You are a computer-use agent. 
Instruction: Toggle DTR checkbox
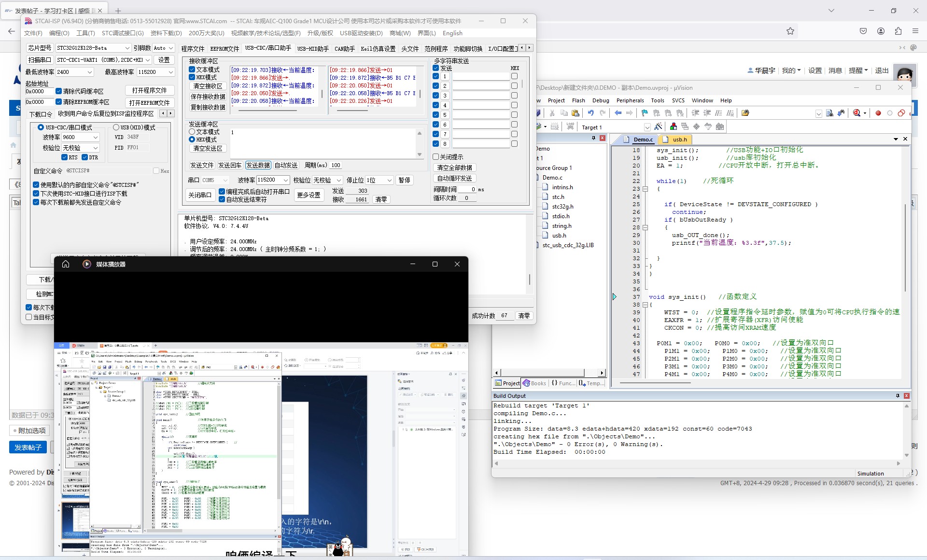[85, 157]
